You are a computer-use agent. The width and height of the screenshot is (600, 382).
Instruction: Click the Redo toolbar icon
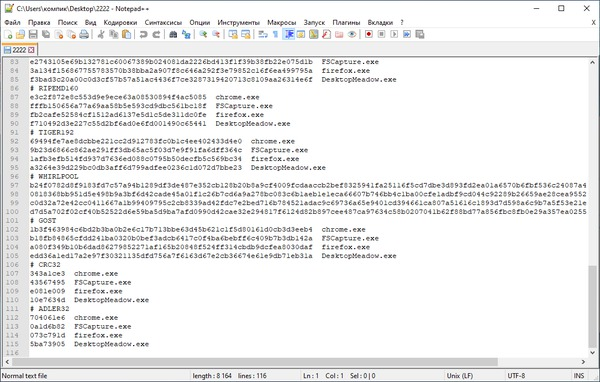click(x=156, y=34)
